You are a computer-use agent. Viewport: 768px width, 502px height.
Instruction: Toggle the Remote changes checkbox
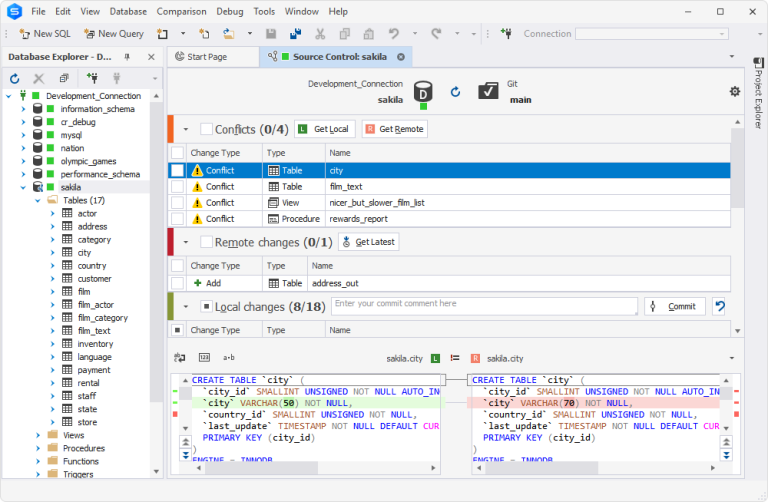pos(206,242)
